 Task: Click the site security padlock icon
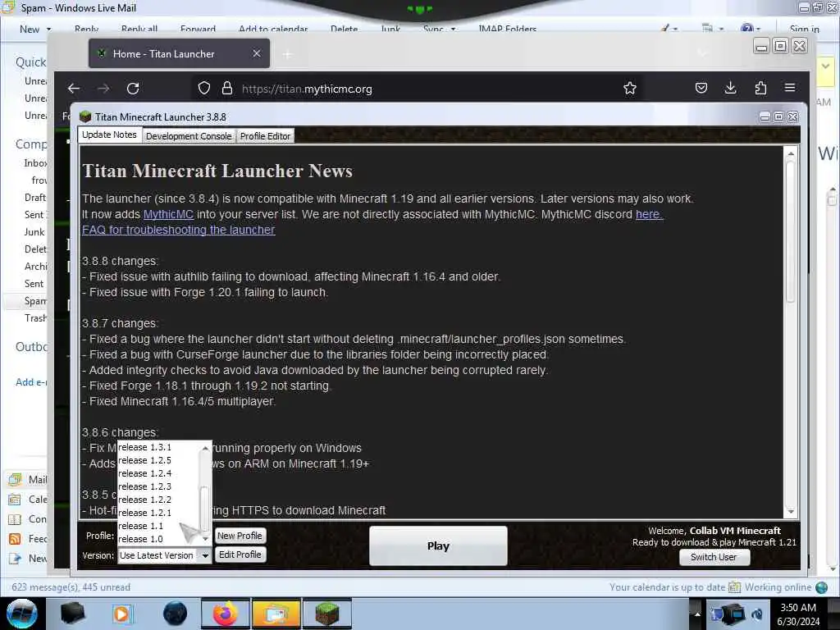(x=227, y=88)
